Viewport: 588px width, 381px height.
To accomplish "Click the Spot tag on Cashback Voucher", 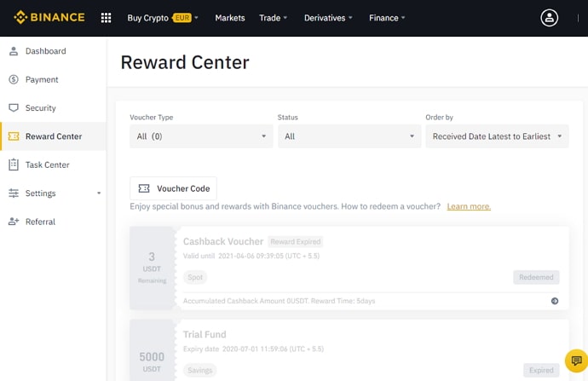I will [x=195, y=277].
